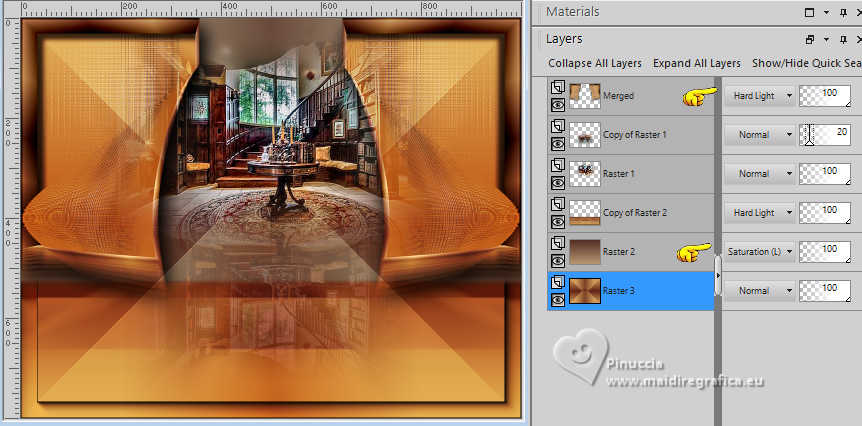The image size is (862, 426).
Task: Click the raster type icon of Raster 3
Action: coord(558,283)
